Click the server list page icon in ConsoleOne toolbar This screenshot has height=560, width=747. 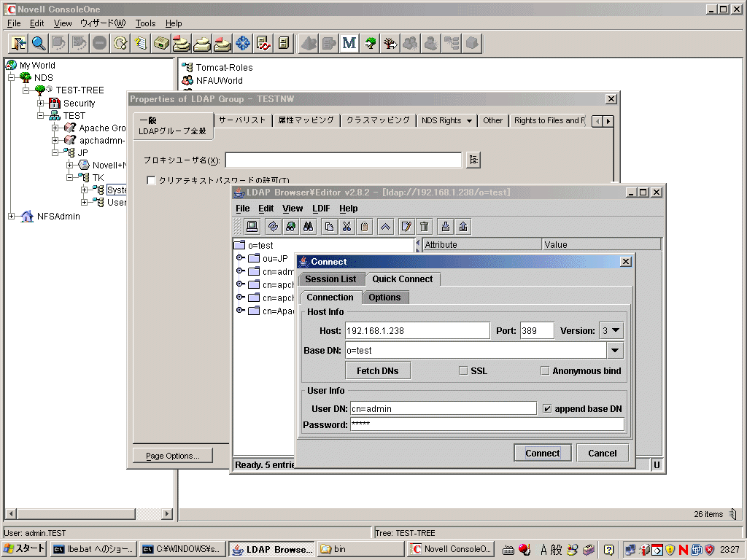coord(284,43)
